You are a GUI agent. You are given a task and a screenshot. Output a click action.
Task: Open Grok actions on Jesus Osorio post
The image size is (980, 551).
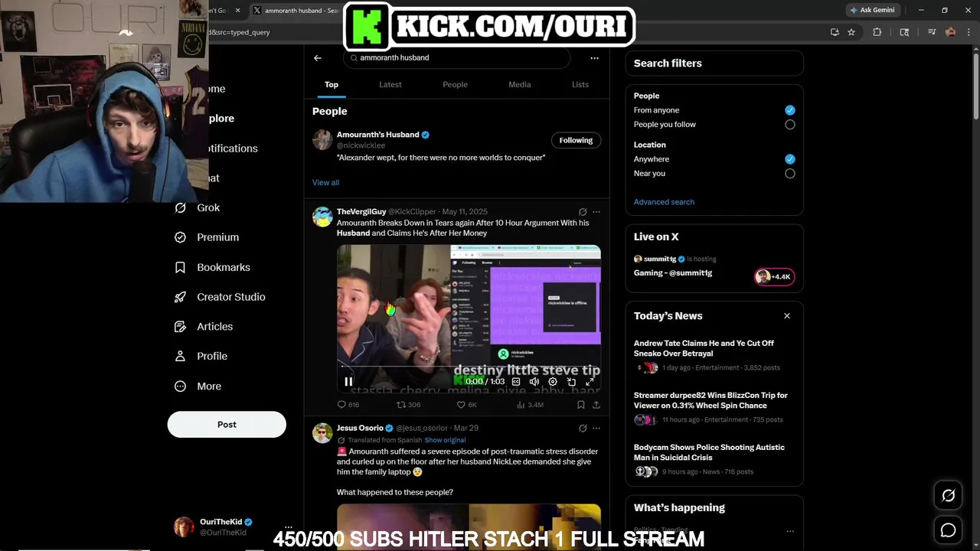tap(583, 429)
